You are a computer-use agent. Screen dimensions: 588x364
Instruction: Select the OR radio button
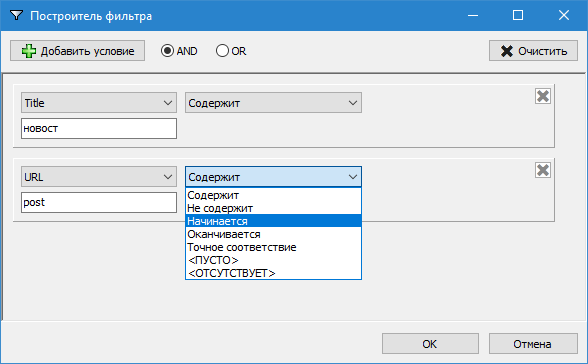[231, 51]
